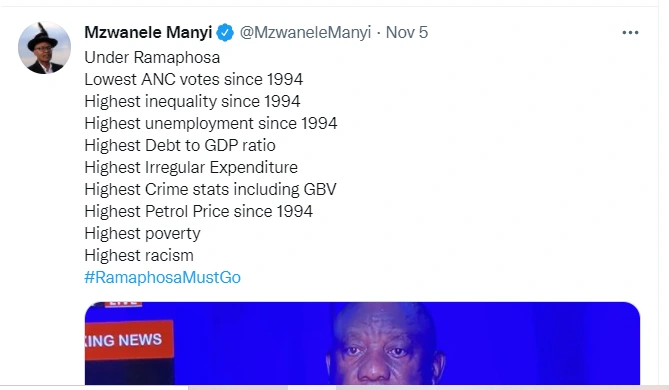The width and height of the screenshot is (669, 390).
Task: Click the text 'Highest Irregular Expenditure'
Action: (x=191, y=167)
